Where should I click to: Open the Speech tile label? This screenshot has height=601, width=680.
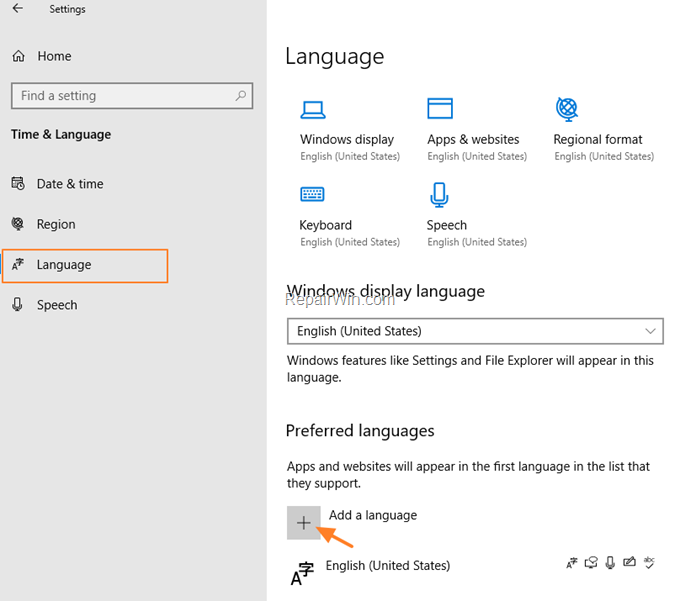tap(447, 225)
